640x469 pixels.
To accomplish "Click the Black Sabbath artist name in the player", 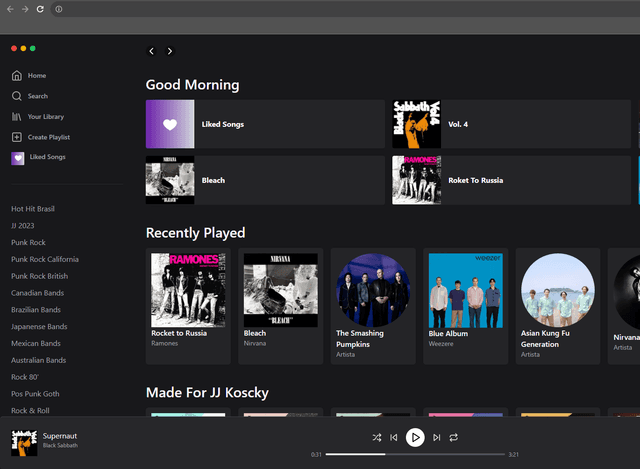I will pyautogui.click(x=60, y=445).
